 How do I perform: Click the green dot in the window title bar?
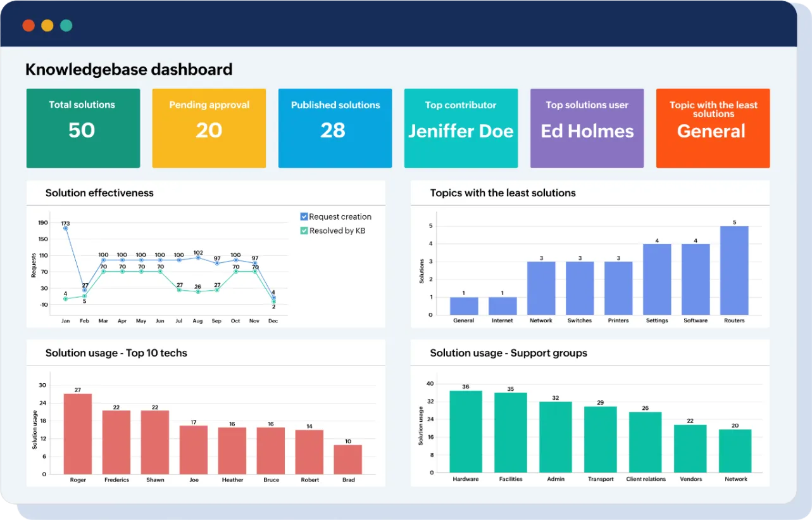coord(66,25)
